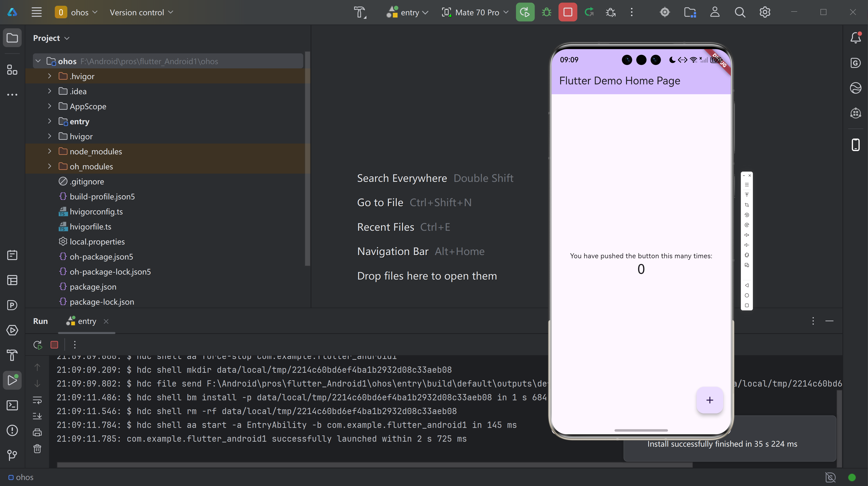Toggle scroll to end in console
Screen dimensions: 868x486
[x=37, y=416]
